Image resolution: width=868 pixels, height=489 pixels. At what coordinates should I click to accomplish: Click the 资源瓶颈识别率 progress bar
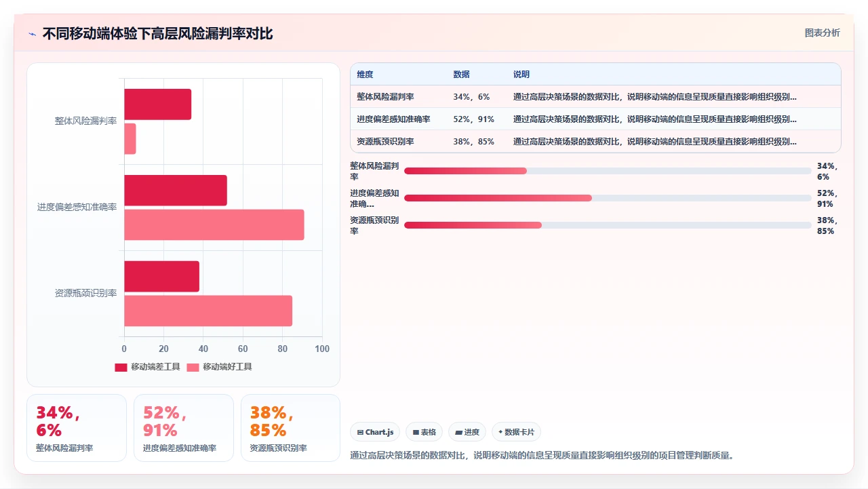tap(608, 225)
